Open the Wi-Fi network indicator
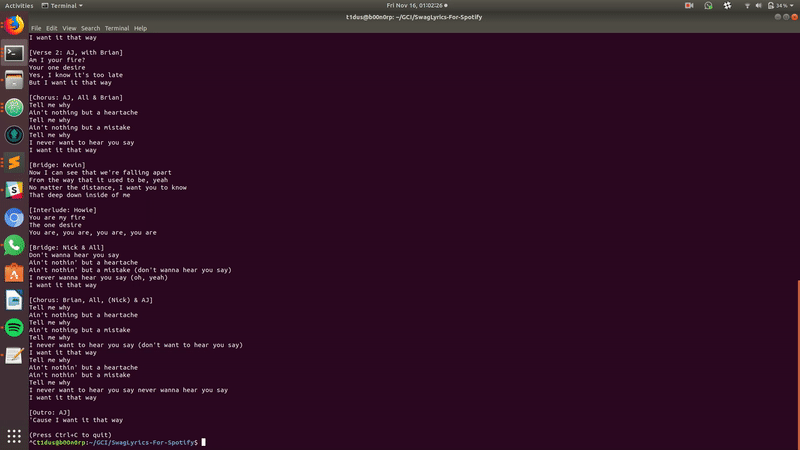 point(747,6)
